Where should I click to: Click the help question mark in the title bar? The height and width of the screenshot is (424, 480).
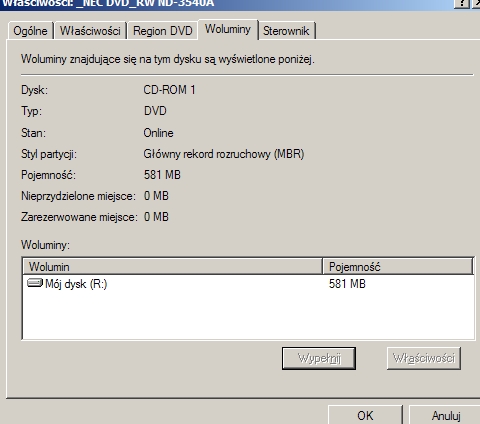(462, 3)
